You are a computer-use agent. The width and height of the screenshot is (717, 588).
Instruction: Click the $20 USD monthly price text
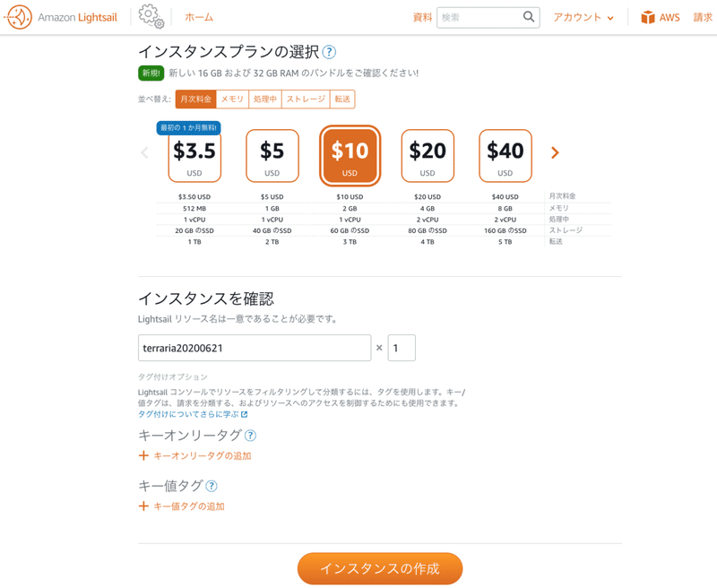(428, 197)
